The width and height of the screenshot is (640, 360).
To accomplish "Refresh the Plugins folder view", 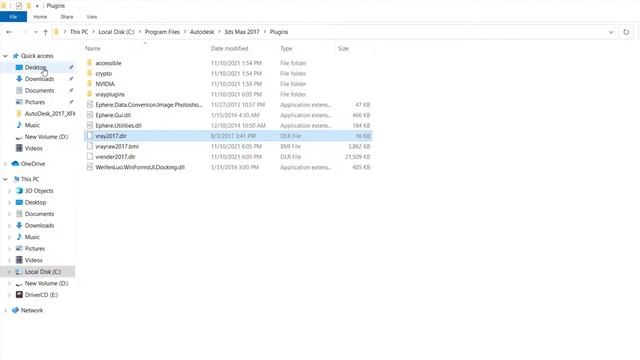I will tap(626, 32).
